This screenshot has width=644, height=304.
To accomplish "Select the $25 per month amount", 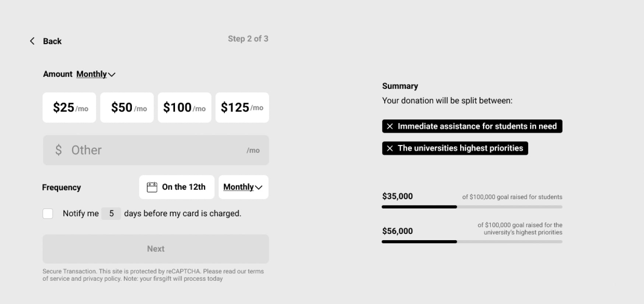I will click(69, 107).
